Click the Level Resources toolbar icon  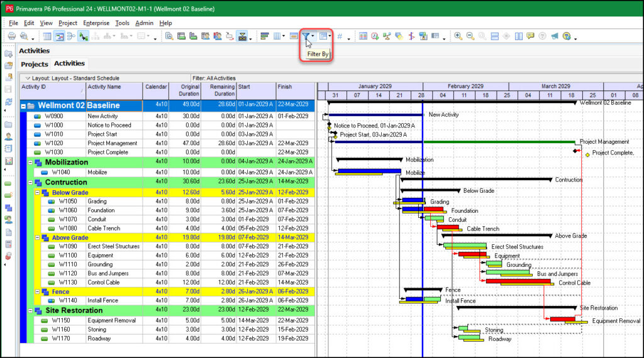click(387, 36)
